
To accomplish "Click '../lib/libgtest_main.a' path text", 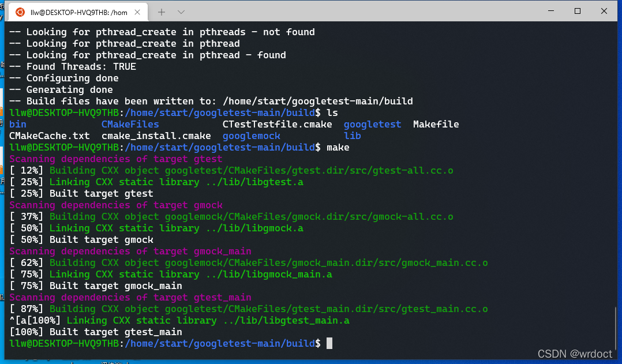I will (x=286, y=320).
